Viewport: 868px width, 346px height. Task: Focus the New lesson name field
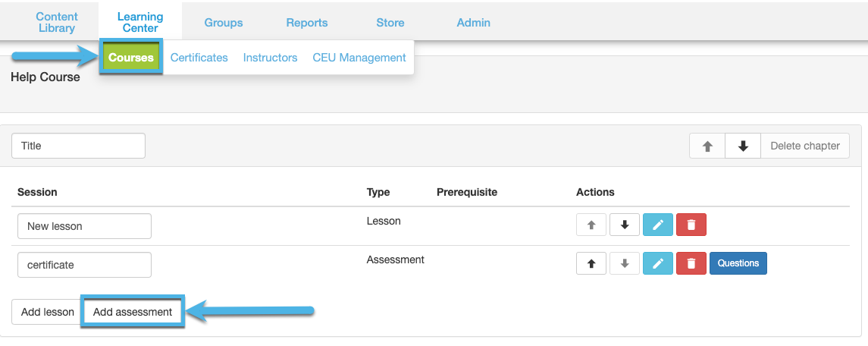click(x=84, y=226)
